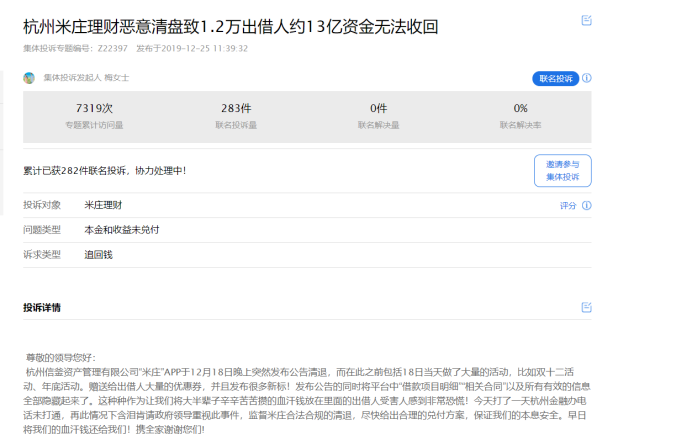The width and height of the screenshot is (693, 447).
Task: Click the 米庄理财 complaint target name
Action: pyautogui.click(x=103, y=205)
